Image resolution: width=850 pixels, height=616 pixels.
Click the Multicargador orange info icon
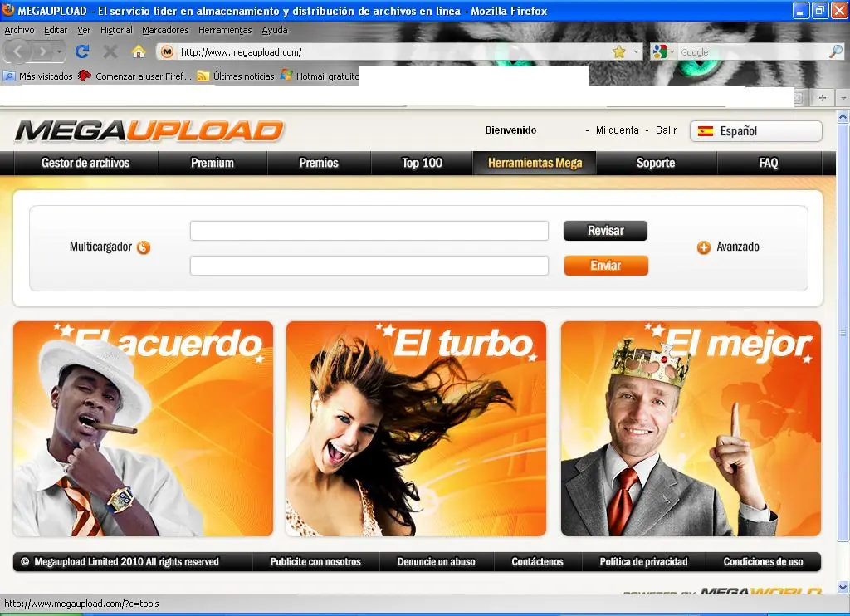[143, 247]
